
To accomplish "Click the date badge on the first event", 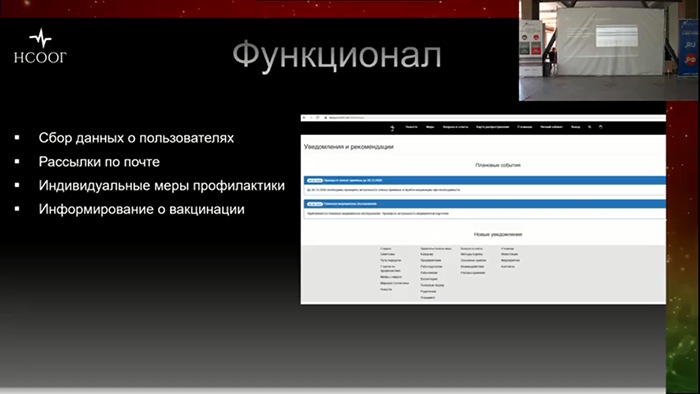I will coord(315,180).
